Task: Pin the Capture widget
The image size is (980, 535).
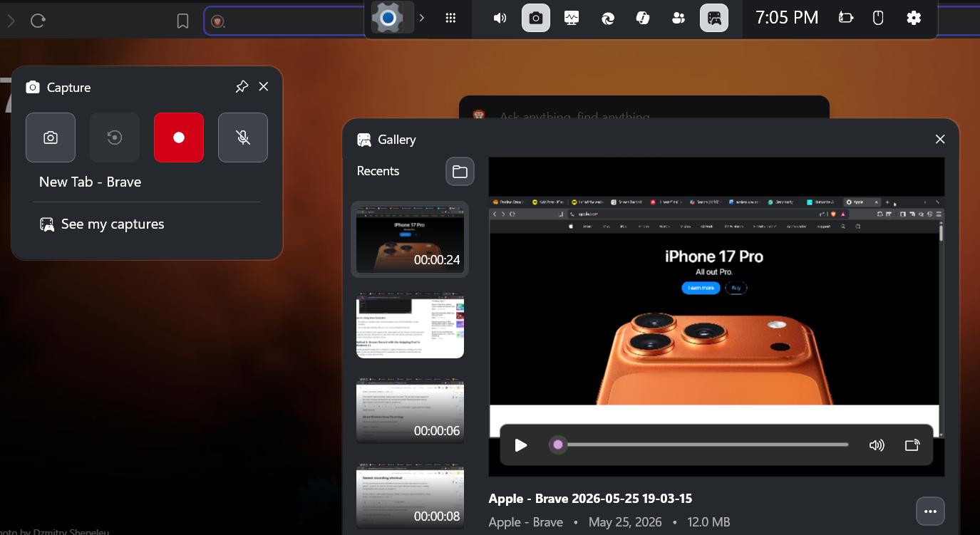Action: click(x=242, y=87)
